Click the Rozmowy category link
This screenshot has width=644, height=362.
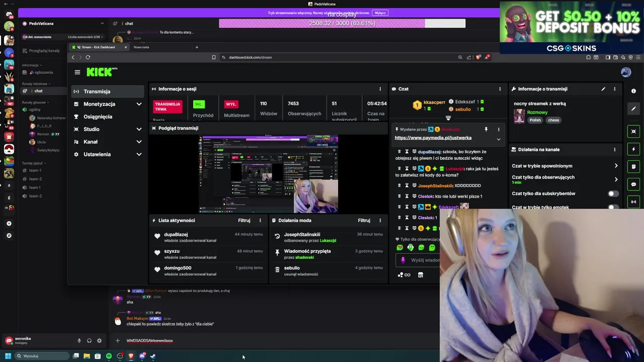pyautogui.click(x=537, y=113)
